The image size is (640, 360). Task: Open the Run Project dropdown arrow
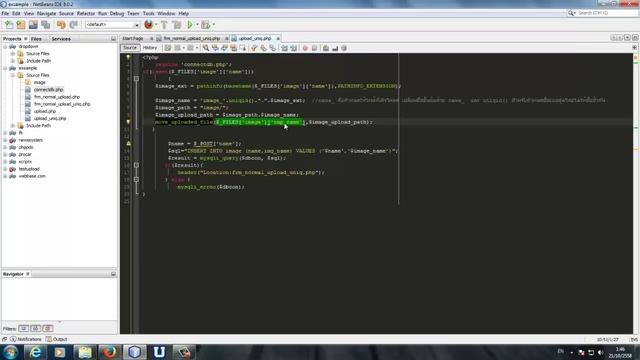[197, 25]
